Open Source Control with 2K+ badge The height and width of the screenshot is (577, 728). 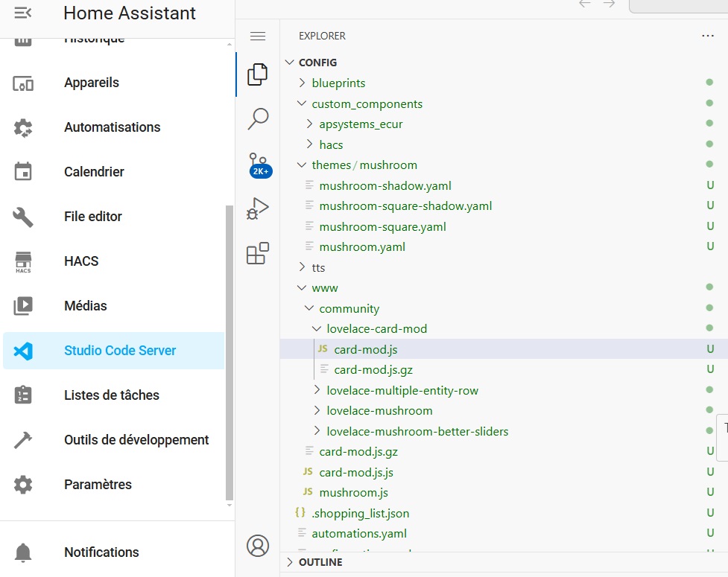tap(259, 165)
